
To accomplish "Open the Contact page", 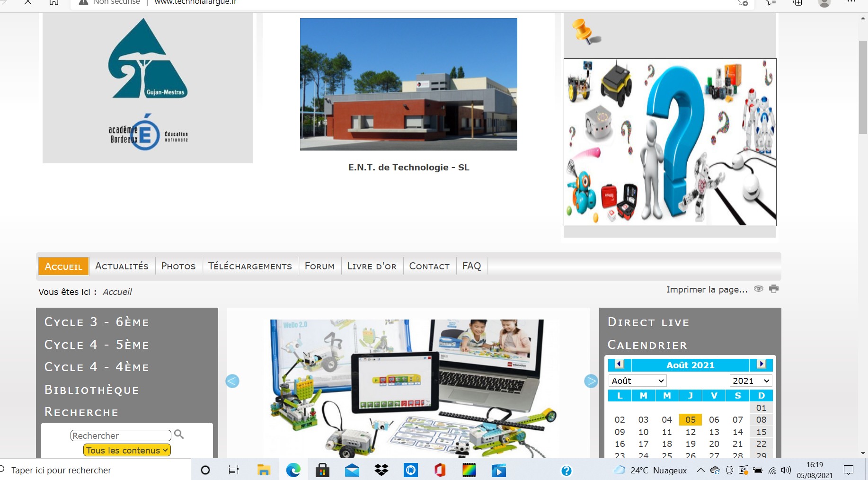I will (x=429, y=266).
